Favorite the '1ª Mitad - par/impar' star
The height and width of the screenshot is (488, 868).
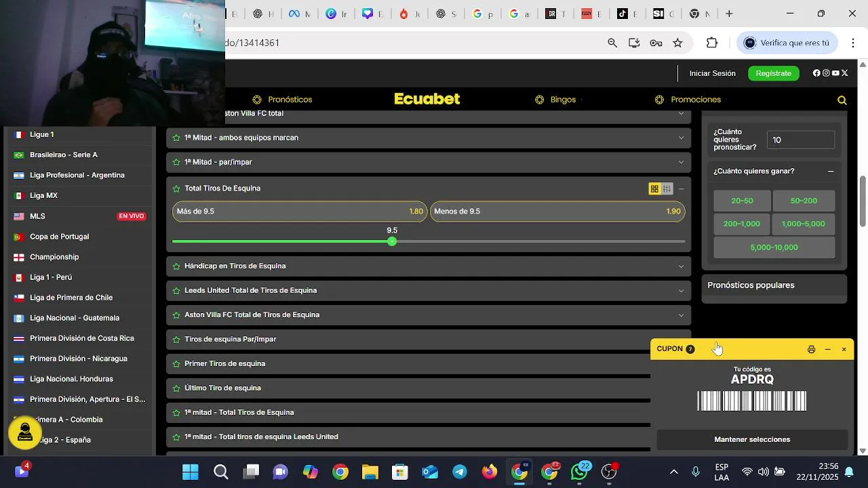tap(176, 162)
